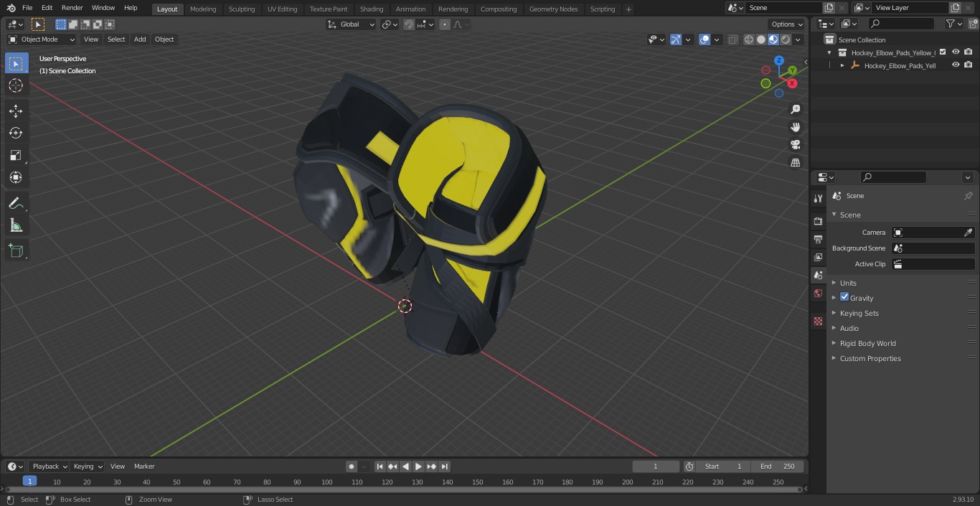Select the Cursor tool in the viewport toolbar
Image resolution: width=980 pixels, height=506 pixels.
pyautogui.click(x=16, y=85)
